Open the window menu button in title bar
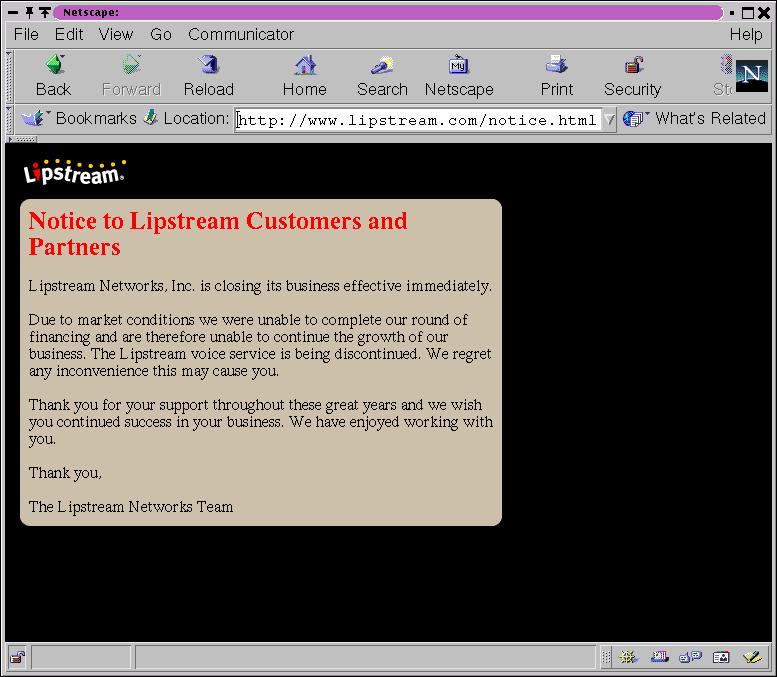This screenshot has height=677, width=777. pyautogui.click(x=13, y=12)
